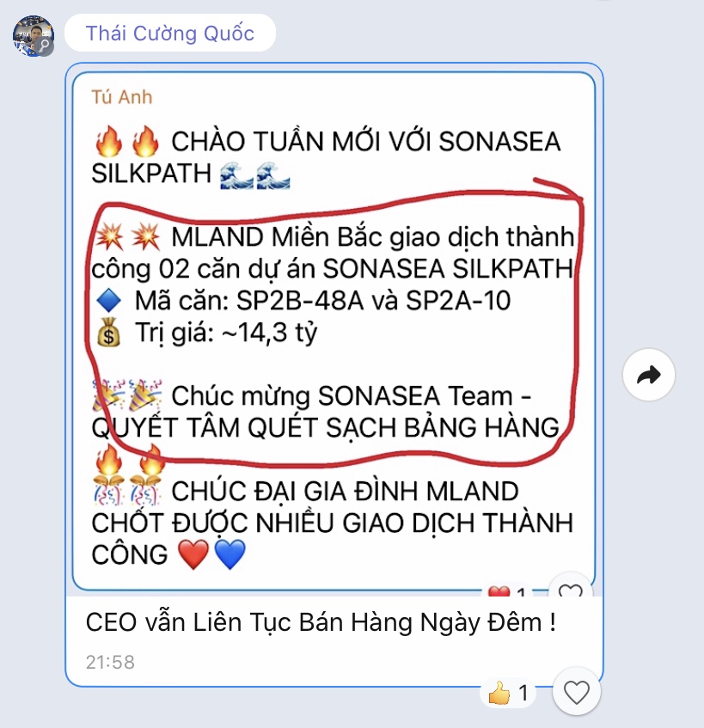Click the money bag emoji before Trị giá
Image resolution: width=704 pixels, height=728 pixels.
pos(108,332)
